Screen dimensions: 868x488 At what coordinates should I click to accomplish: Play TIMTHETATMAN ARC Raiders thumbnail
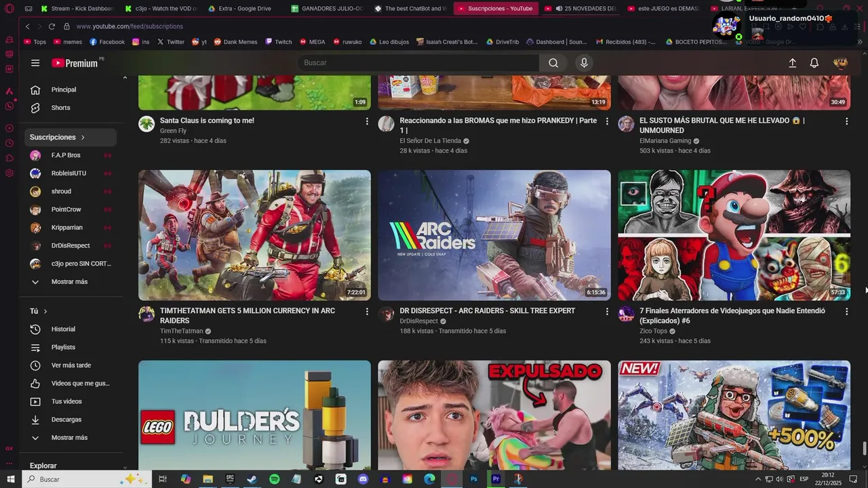[x=254, y=235]
